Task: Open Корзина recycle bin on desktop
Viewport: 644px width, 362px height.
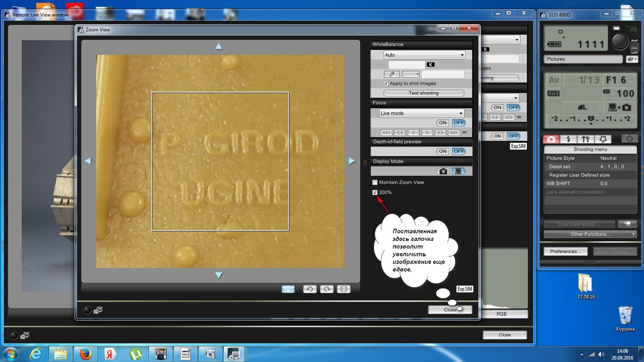Action: click(625, 319)
